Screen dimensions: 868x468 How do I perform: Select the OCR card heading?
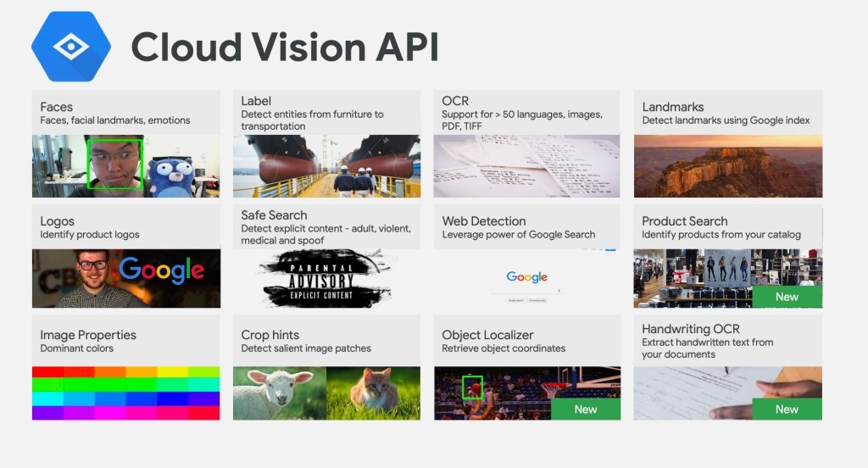(x=455, y=101)
